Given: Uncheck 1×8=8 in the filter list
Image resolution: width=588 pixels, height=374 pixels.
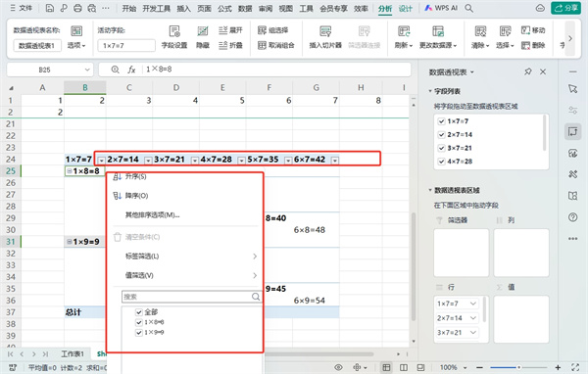Looking at the screenshot, I should [139, 322].
